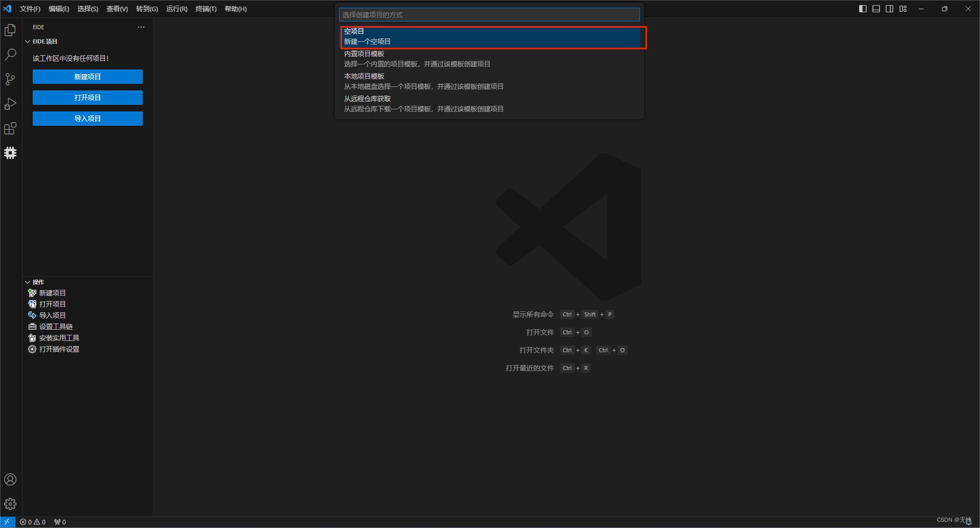The image size is (980, 528).
Task: Open the 编辑(E) menu
Action: [59, 9]
